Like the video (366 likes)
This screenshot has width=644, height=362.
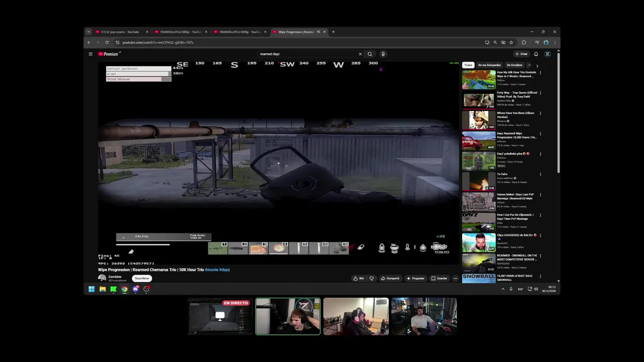coord(358,278)
